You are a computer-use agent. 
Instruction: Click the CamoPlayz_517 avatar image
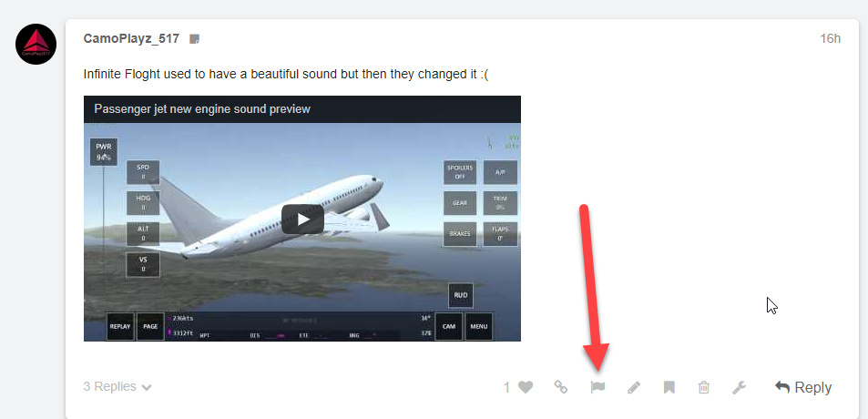(x=36, y=44)
